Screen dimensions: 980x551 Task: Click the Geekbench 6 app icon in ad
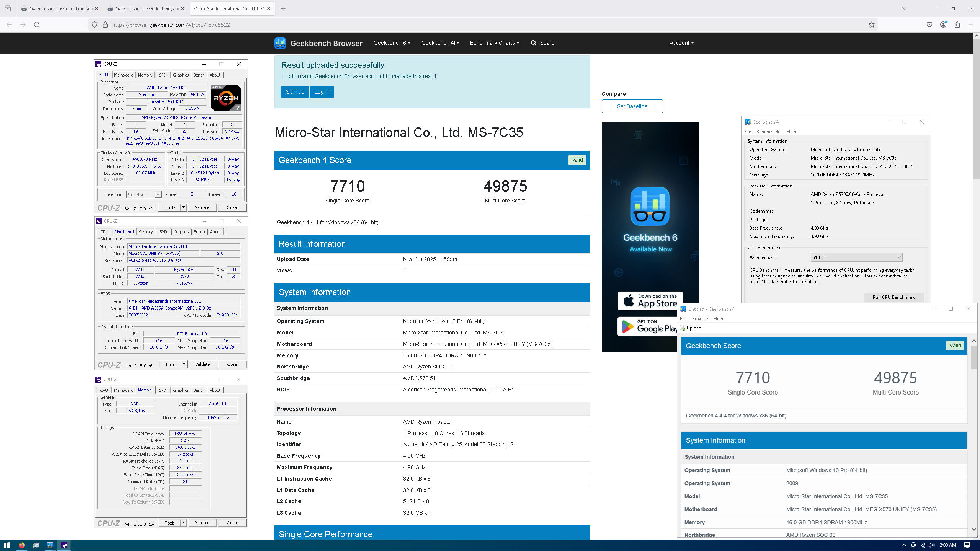(650, 206)
